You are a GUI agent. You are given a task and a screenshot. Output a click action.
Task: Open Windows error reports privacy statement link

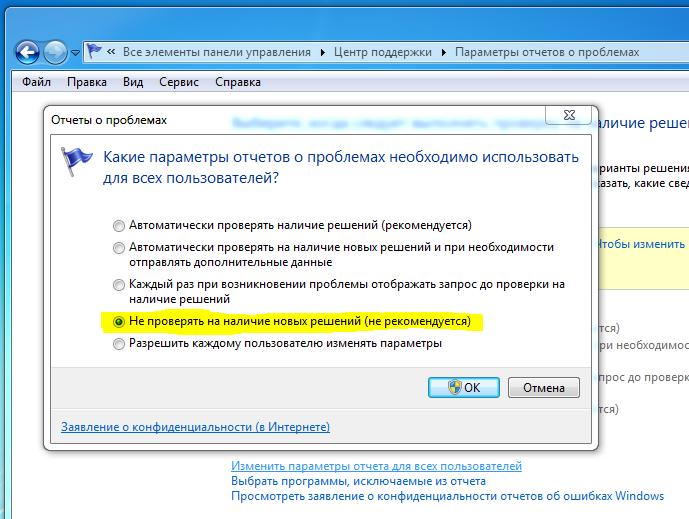click(448, 496)
